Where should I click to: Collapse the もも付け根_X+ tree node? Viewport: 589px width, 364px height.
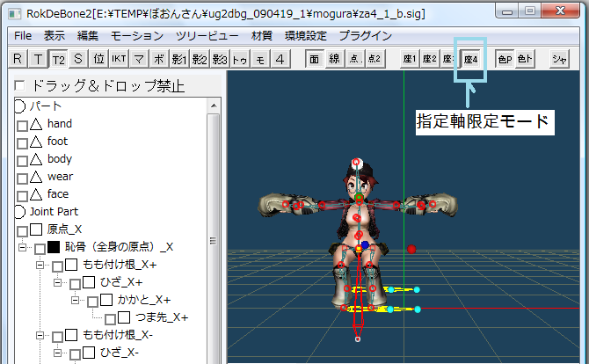(x=40, y=266)
